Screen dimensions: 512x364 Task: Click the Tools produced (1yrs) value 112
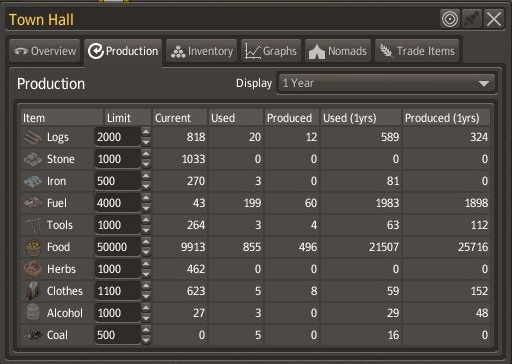479,225
